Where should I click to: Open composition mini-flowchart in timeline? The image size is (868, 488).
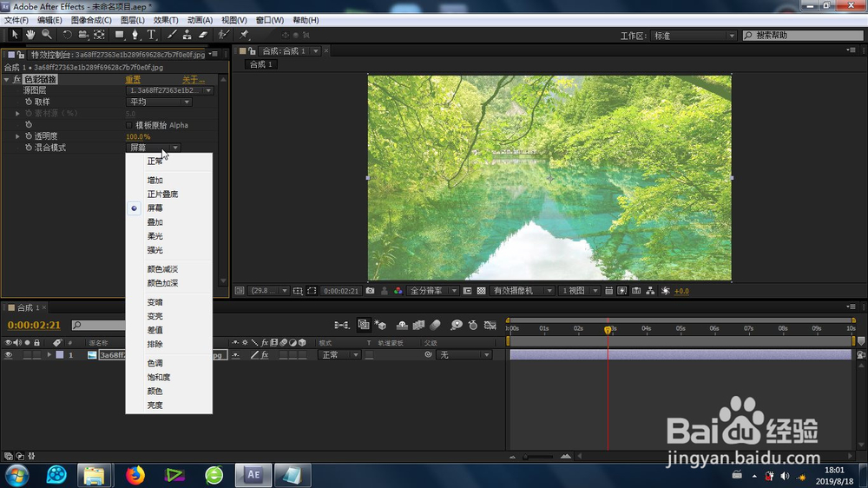pos(341,325)
